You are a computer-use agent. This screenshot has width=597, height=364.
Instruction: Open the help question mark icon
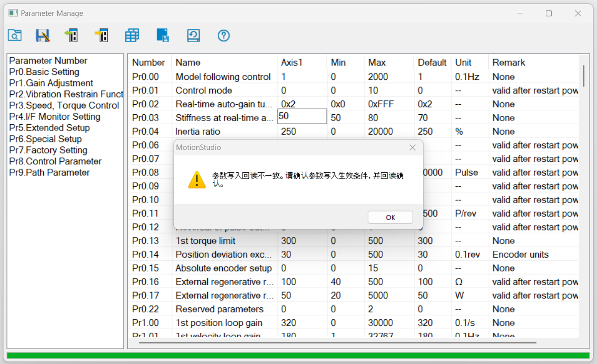coord(224,35)
